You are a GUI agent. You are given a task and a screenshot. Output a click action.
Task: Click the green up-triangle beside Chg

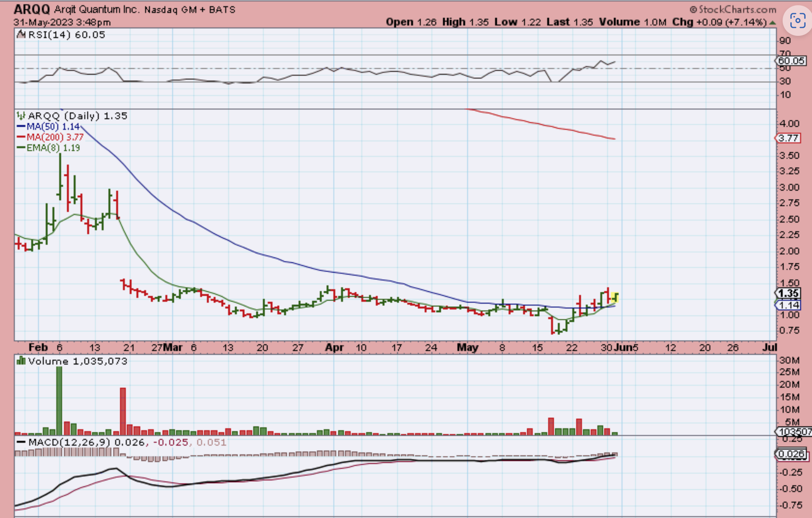(772, 23)
